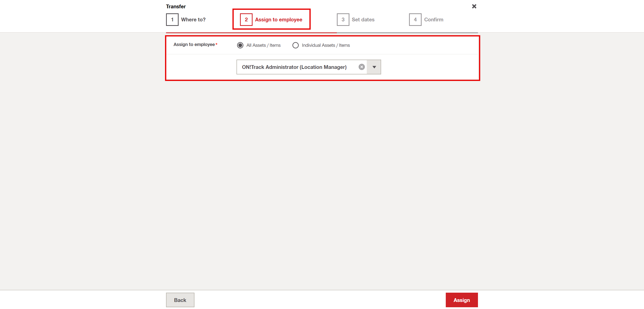Click the Individual Assets / Items label
The image size is (644, 309).
(326, 45)
